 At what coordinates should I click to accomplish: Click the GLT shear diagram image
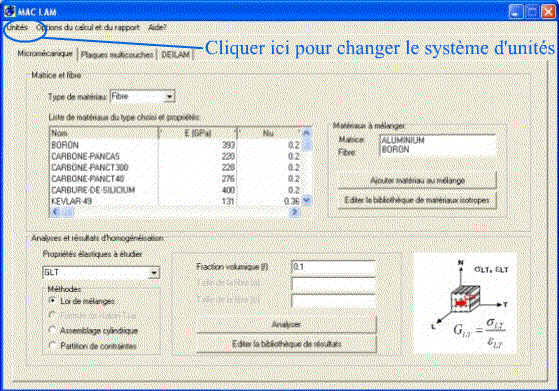click(465, 303)
